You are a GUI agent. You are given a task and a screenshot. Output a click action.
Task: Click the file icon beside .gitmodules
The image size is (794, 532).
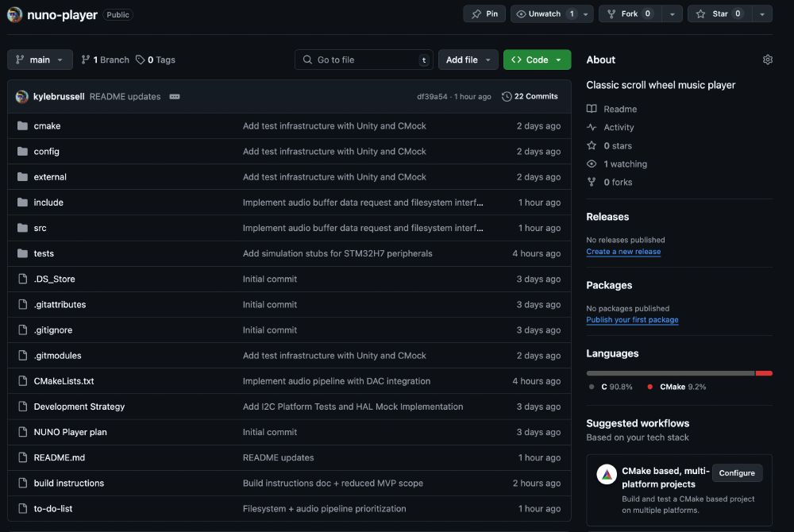[x=22, y=356]
